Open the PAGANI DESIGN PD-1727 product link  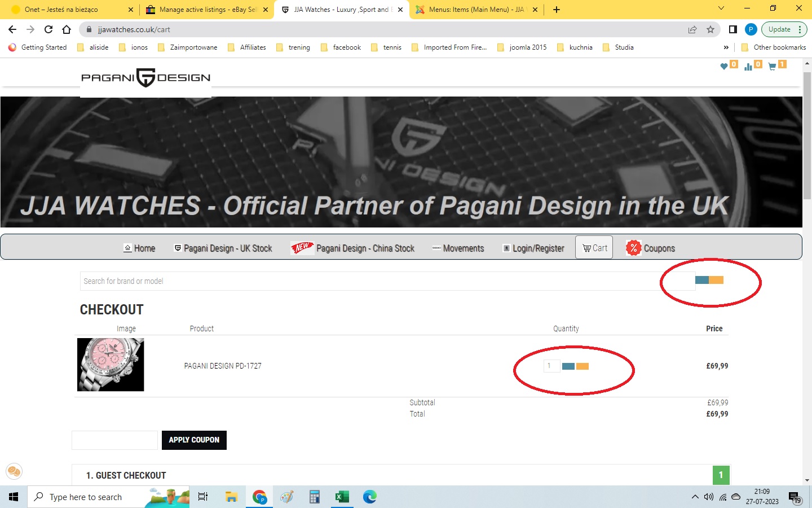(223, 366)
